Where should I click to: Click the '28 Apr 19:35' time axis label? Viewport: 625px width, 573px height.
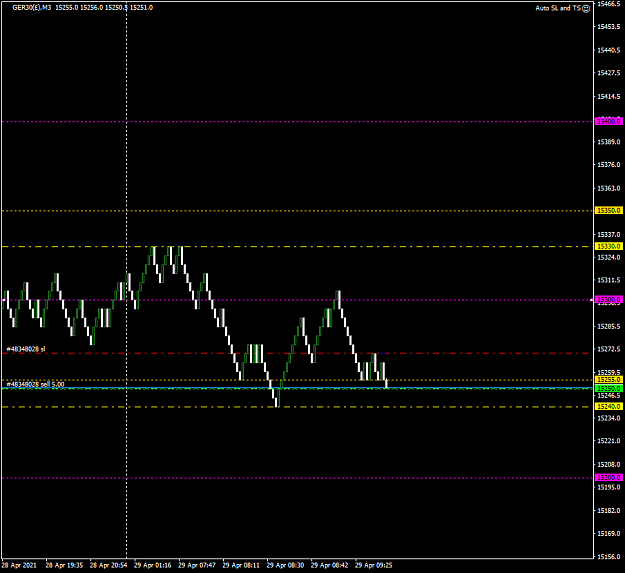(x=64, y=565)
